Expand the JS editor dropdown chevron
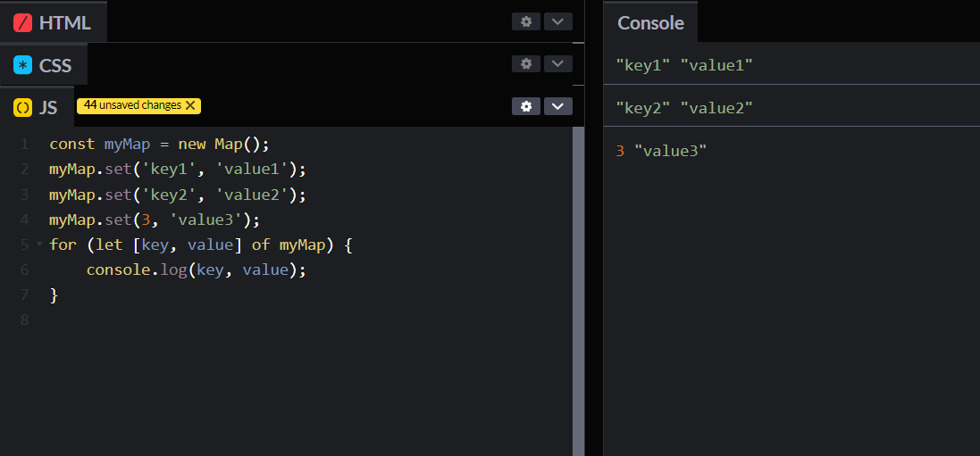Image resolution: width=980 pixels, height=456 pixels. point(558,106)
